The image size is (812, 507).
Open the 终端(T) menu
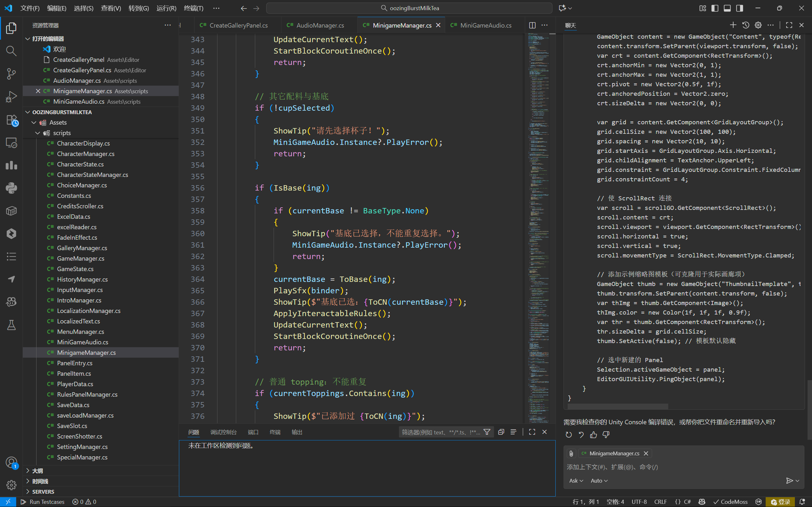point(194,8)
